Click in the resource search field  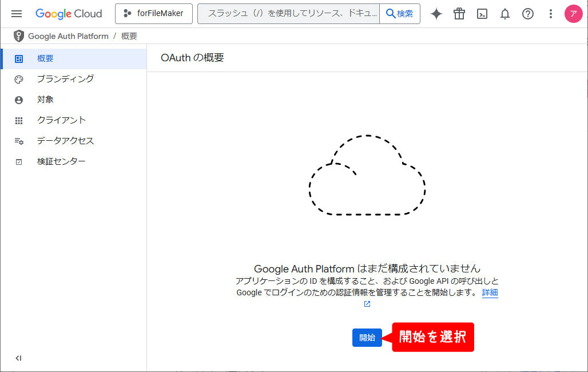click(288, 14)
